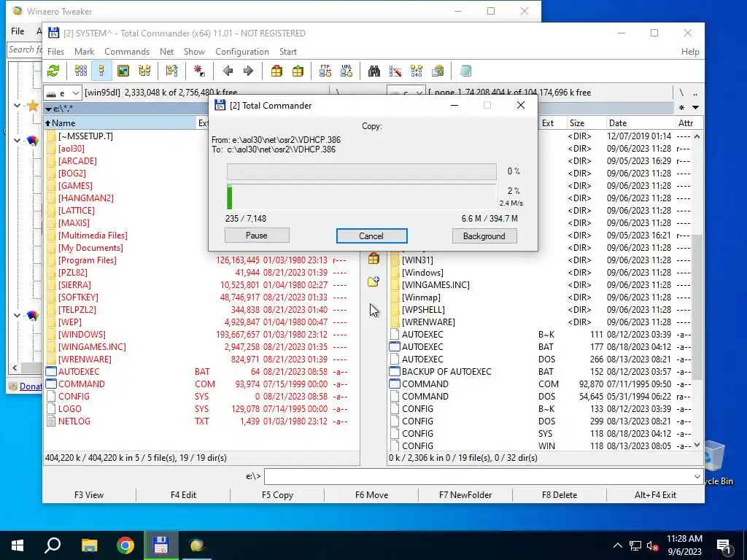Image resolution: width=747 pixels, height=560 pixels.
Task: Open Synchronize directories toolbar icon
Action: 417,71
